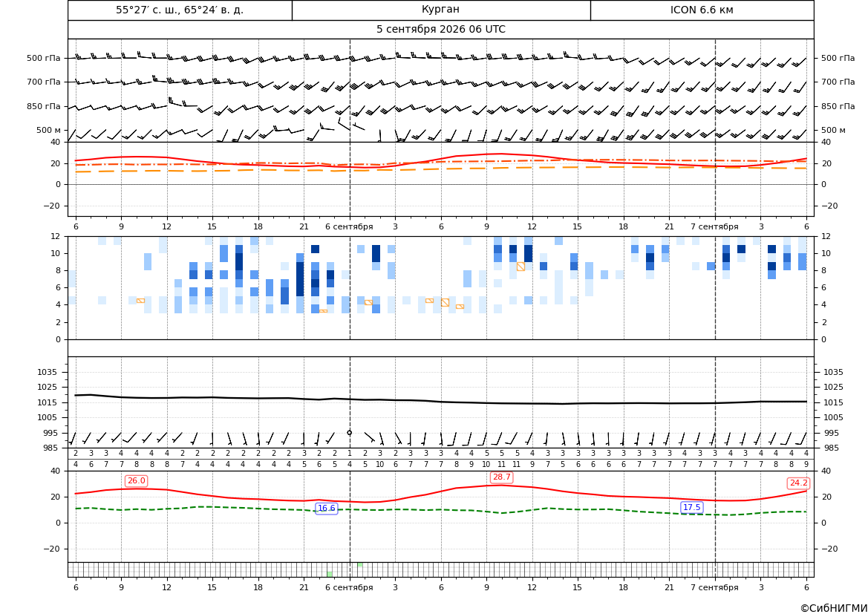Select the ICON 6.6 км model cell
The width and height of the screenshot is (868, 614).
[x=702, y=10]
